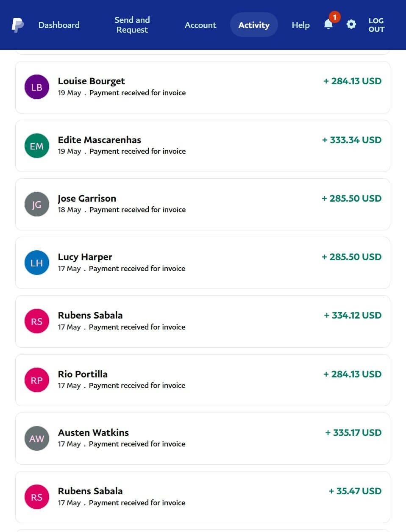Click the PayPal logo icon
406x532 pixels.
(17, 25)
